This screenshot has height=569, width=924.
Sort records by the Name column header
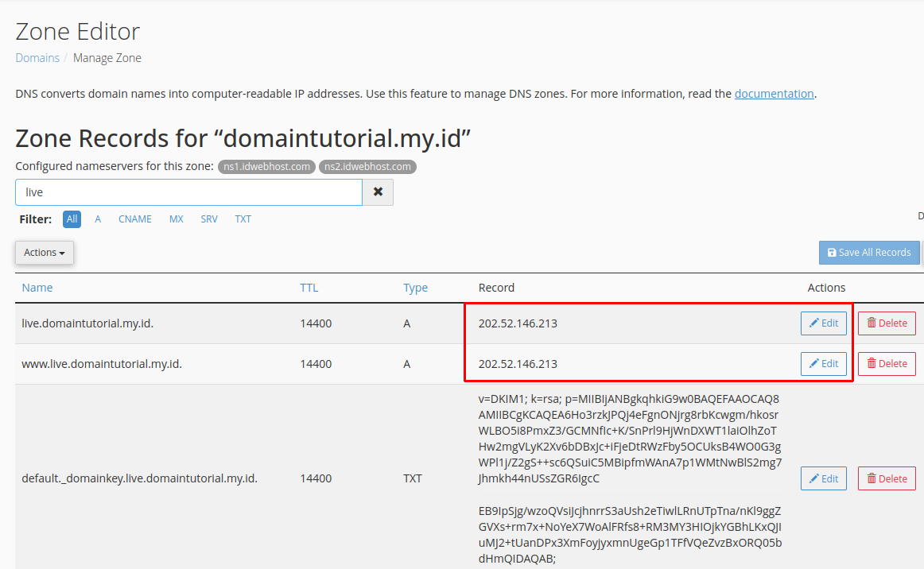(37, 287)
